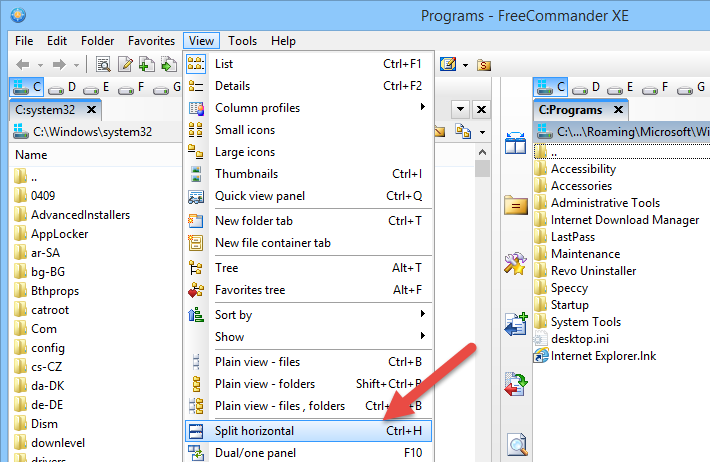Click the notes editor toolbar icon
The width and height of the screenshot is (710, 462).
(448, 64)
